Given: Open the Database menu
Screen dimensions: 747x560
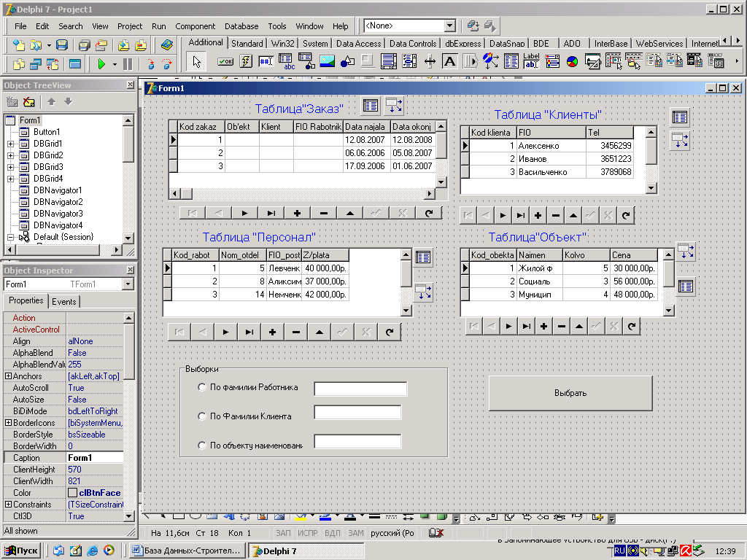Looking at the screenshot, I should click(241, 26).
